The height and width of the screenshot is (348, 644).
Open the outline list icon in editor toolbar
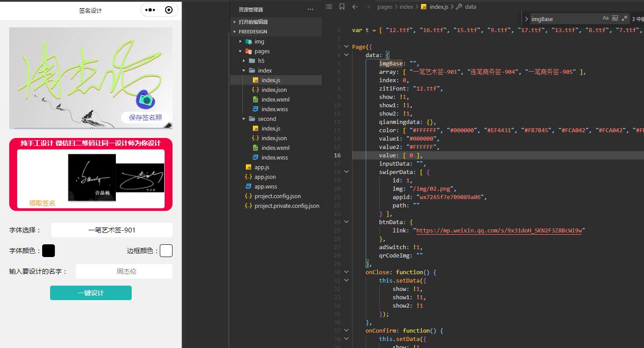pyautogui.click(x=329, y=7)
